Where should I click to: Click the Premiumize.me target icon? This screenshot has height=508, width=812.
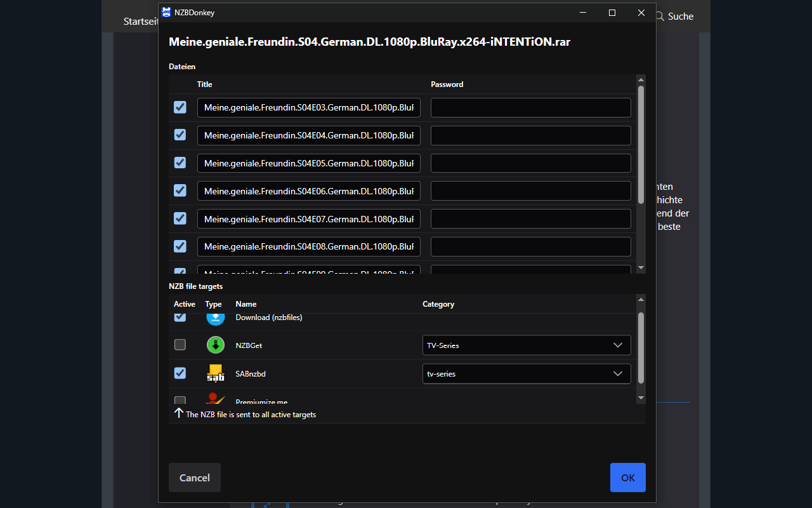pos(215,400)
